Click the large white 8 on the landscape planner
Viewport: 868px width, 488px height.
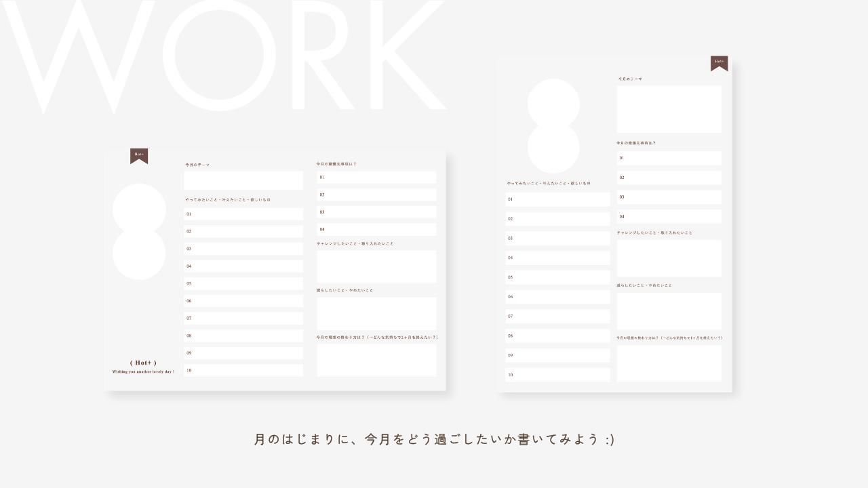click(x=139, y=231)
